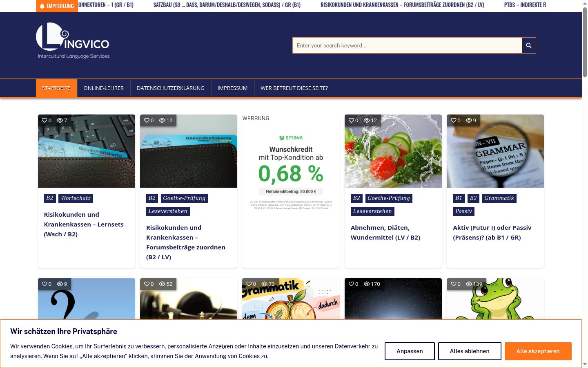This screenshot has height=368, width=588.
Task: Open article Aktiv (Futur I) oder Passiv
Action: tap(492, 233)
